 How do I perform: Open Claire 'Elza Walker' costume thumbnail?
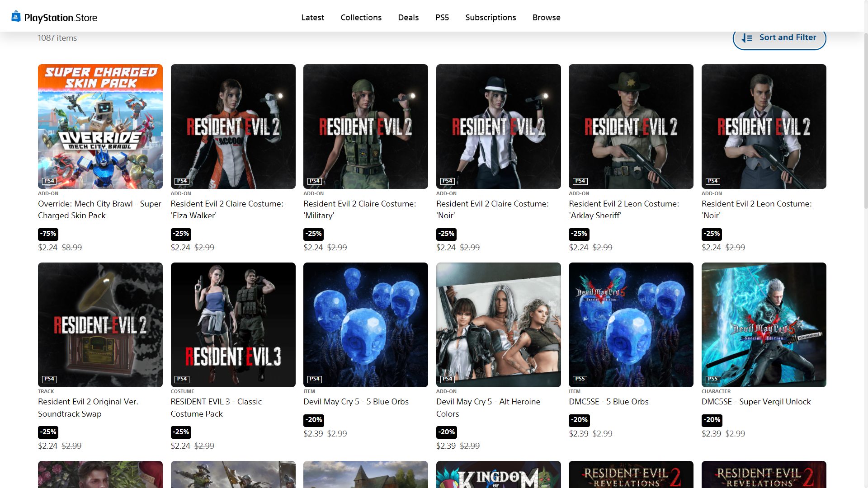(x=233, y=126)
